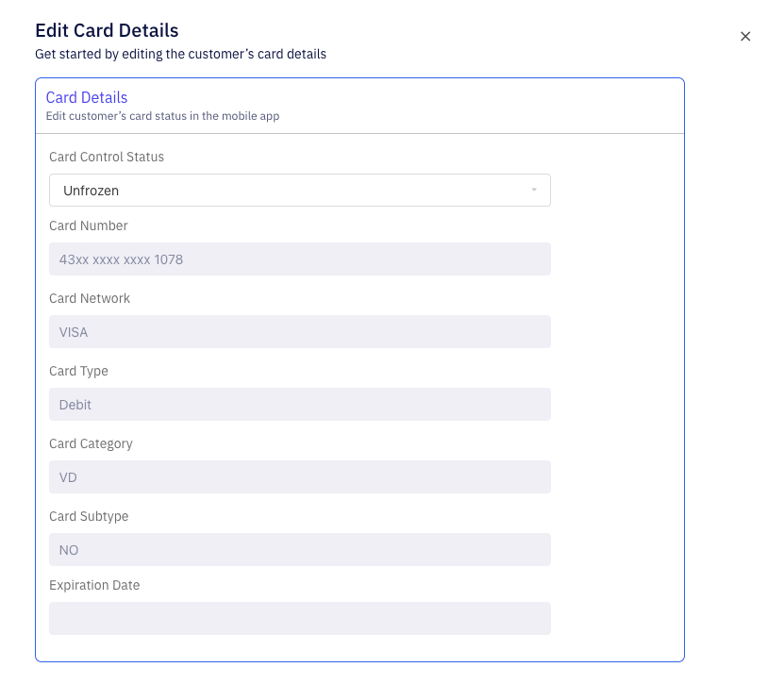Close the Edit Card Details dialog
The height and width of the screenshot is (684, 784).
pyautogui.click(x=745, y=36)
